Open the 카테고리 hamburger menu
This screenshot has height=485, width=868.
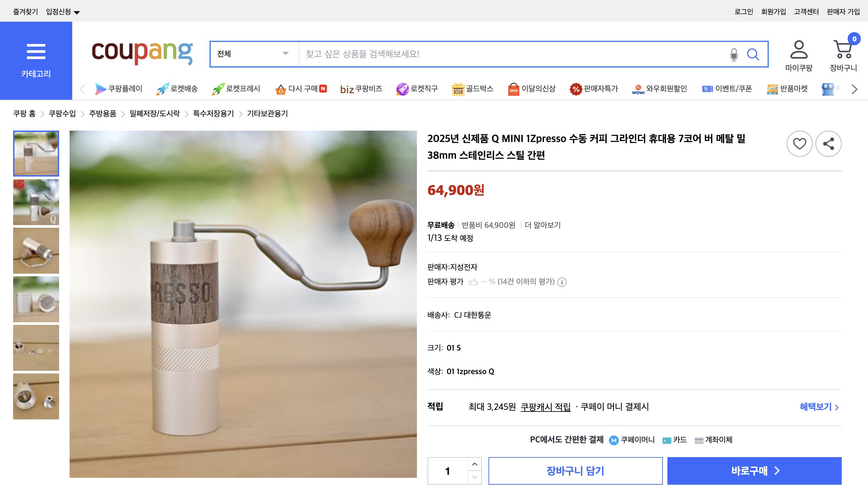pos(36,51)
